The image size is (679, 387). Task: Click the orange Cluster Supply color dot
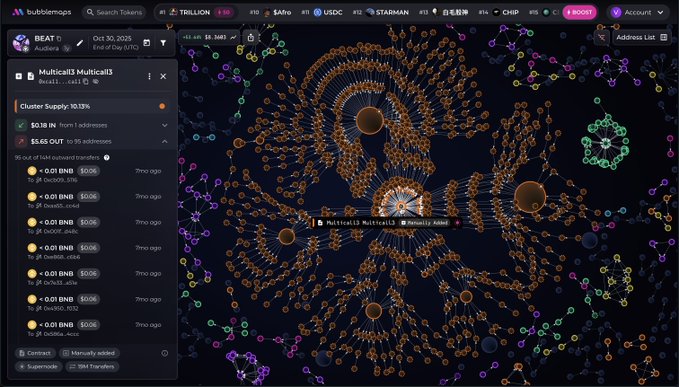point(162,106)
